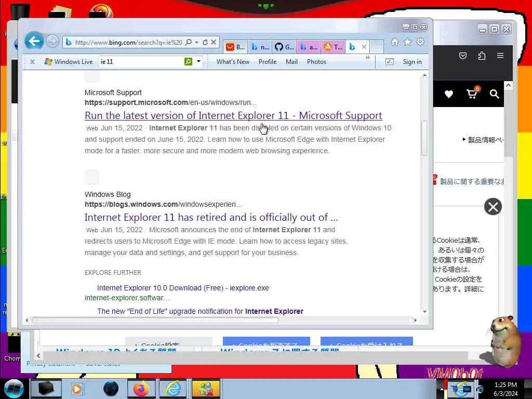Click the blogs.windows.com URL text
Image resolution: width=532 pixels, height=399 pixels.
coord(164,204)
